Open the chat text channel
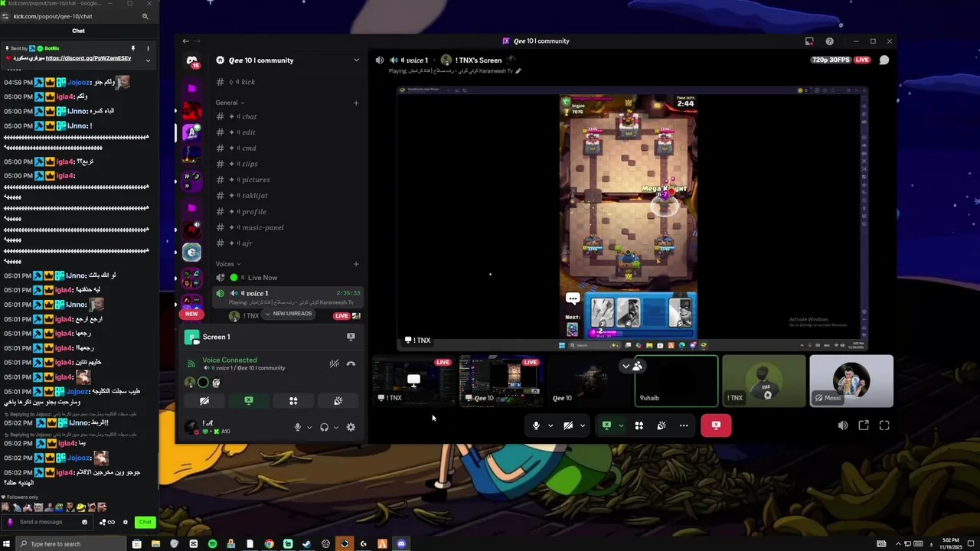The image size is (980, 551). (x=289, y=116)
